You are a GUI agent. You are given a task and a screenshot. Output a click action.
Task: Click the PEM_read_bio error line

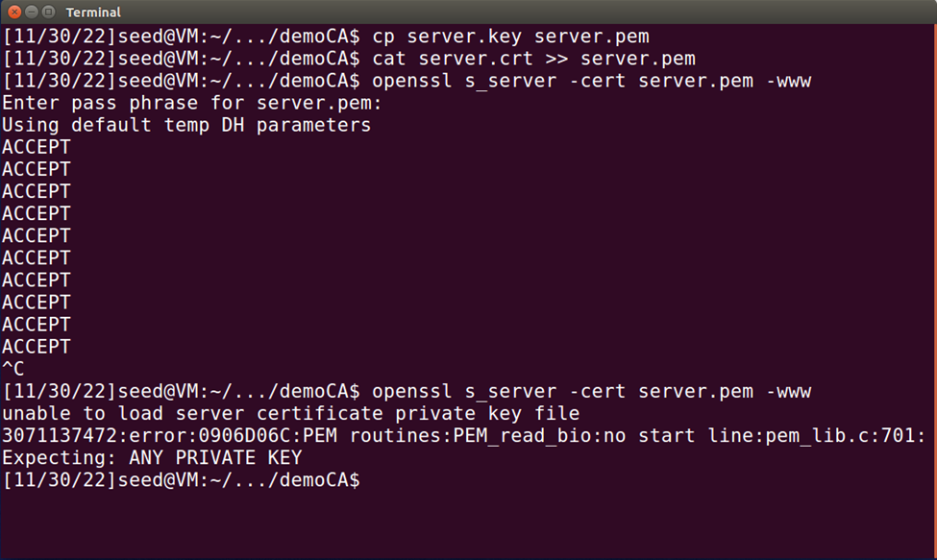pos(461,435)
